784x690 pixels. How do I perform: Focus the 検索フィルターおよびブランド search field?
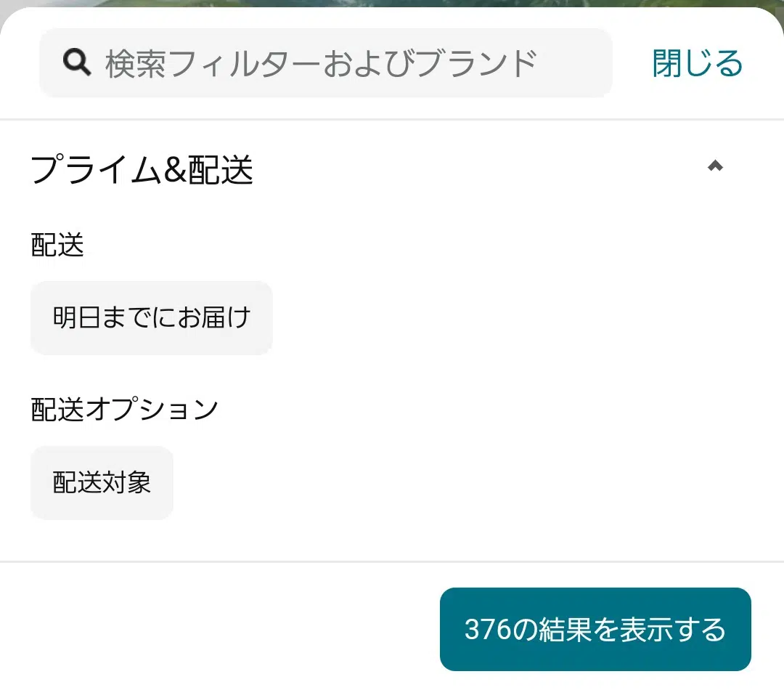tap(325, 63)
